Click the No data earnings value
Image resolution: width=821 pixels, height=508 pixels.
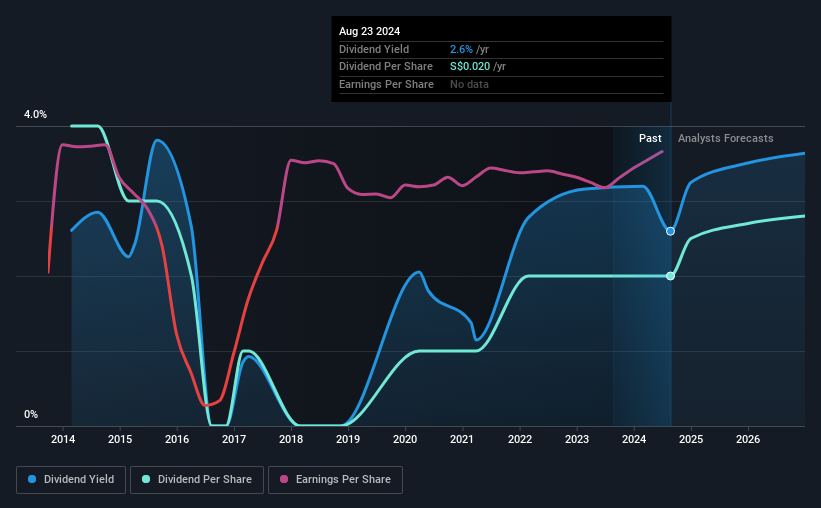click(470, 84)
